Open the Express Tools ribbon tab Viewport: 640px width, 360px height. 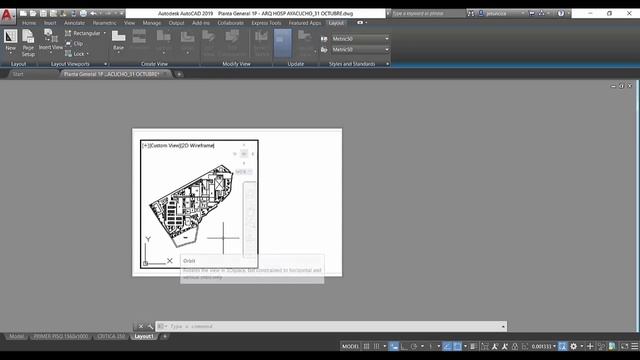(266, 23)
